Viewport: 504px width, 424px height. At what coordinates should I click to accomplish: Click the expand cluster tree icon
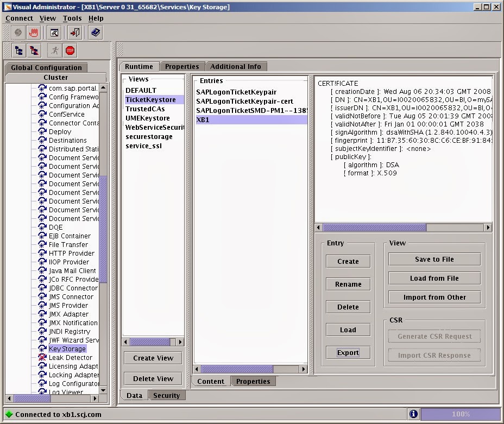click(x=19, y=50)
